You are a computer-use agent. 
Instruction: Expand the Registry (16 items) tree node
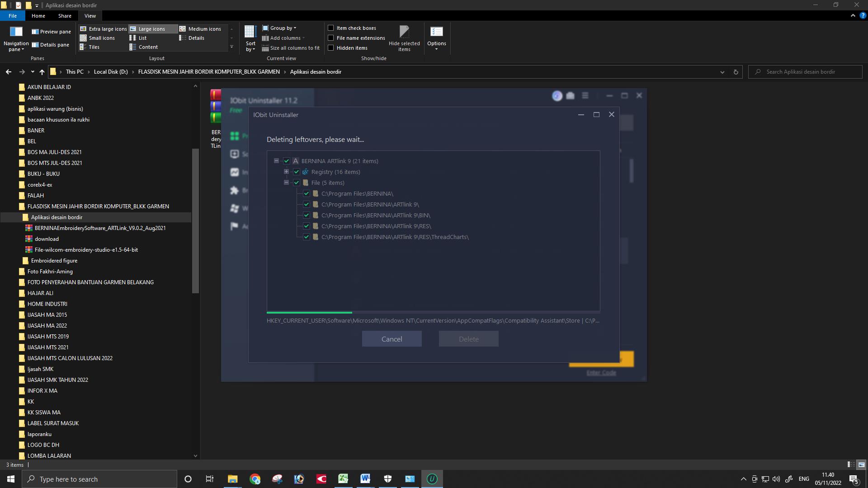click(x=286, y=172)
